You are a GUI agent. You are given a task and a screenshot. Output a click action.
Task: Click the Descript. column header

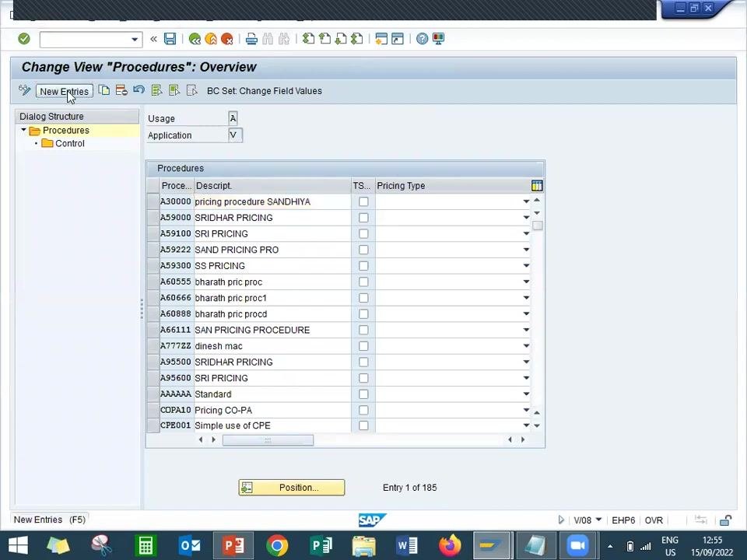coord(272,186)
